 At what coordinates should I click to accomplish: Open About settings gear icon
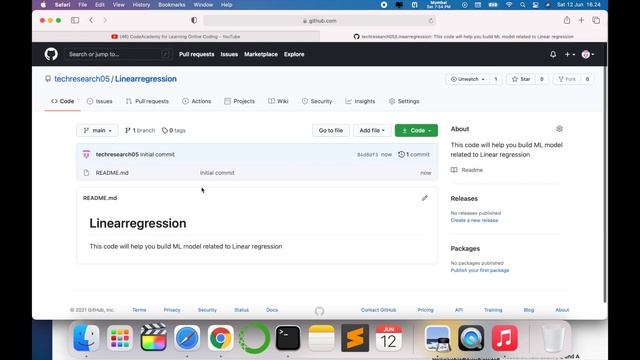[x=559, y=129]
